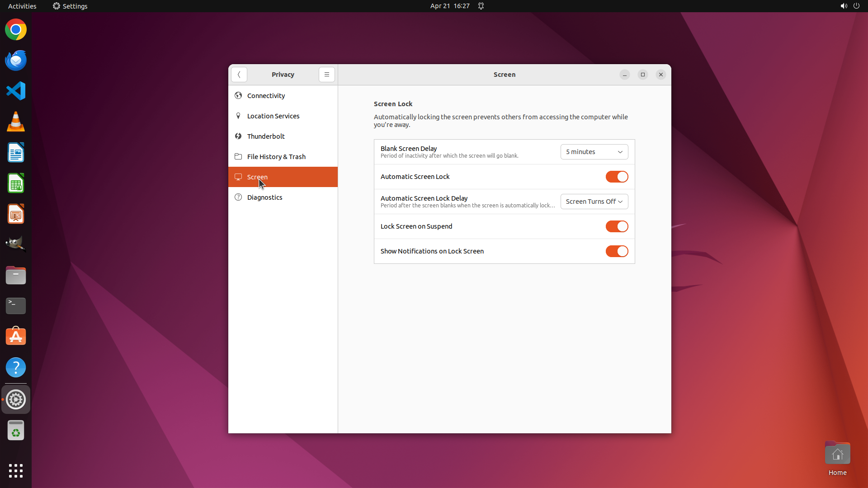The height and width of the screenshot is (488, 868).
Task: Toggle Show Notifications on Lock Screen
Action: click(617, 251)
